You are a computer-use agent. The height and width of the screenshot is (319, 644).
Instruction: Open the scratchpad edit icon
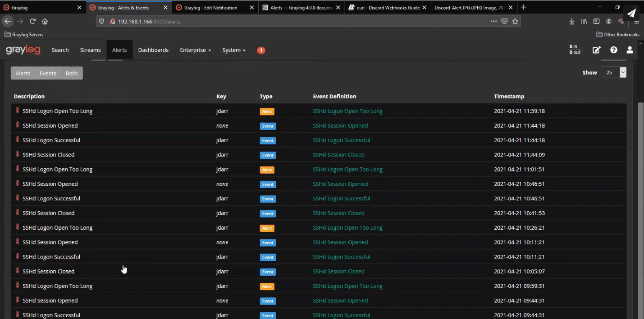click(x=596, y=50)
